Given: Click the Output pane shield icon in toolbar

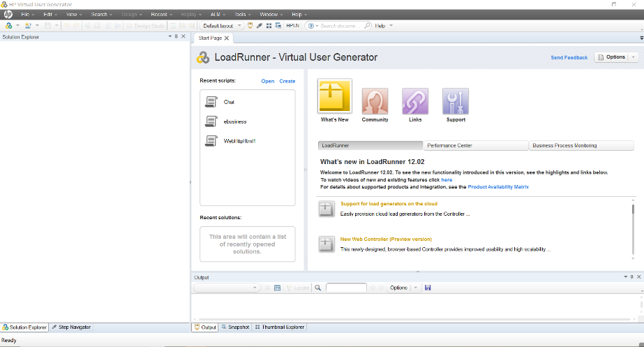Looking at the screenshot, I should point(250,26).
